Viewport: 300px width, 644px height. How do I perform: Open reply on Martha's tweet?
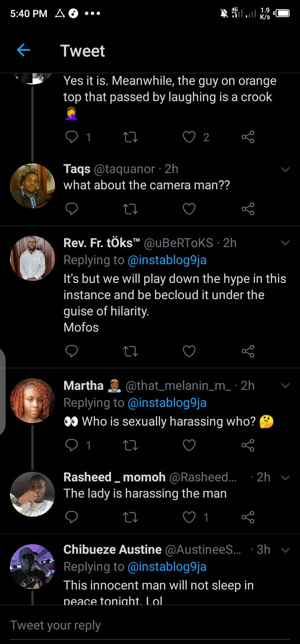click(72, 446)
